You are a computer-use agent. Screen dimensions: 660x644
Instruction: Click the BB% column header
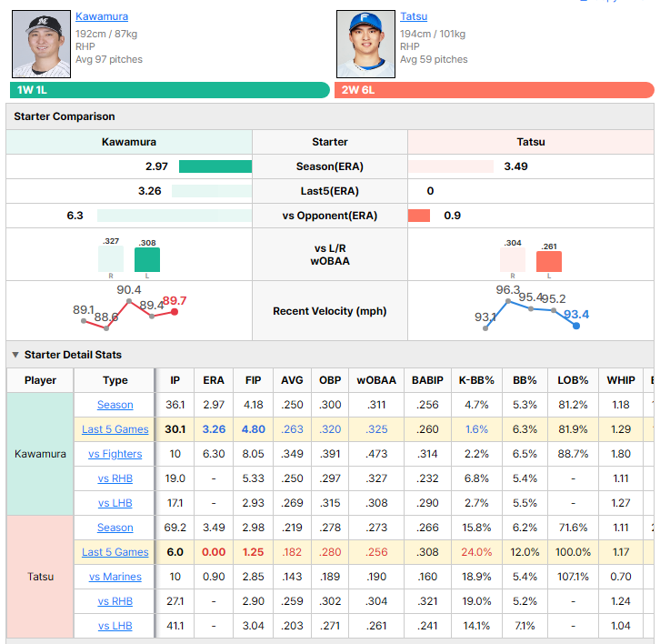525,380
